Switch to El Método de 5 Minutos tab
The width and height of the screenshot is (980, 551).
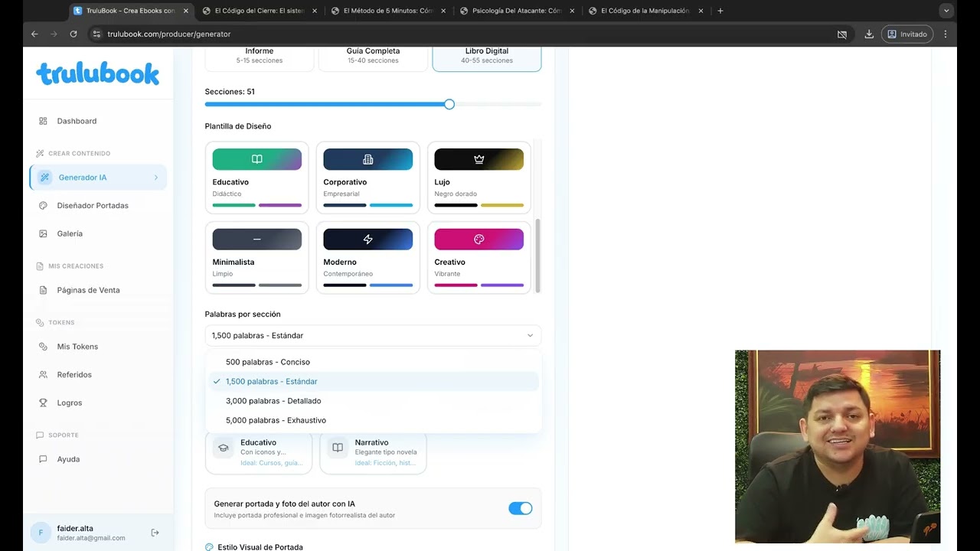pos(388,11)
